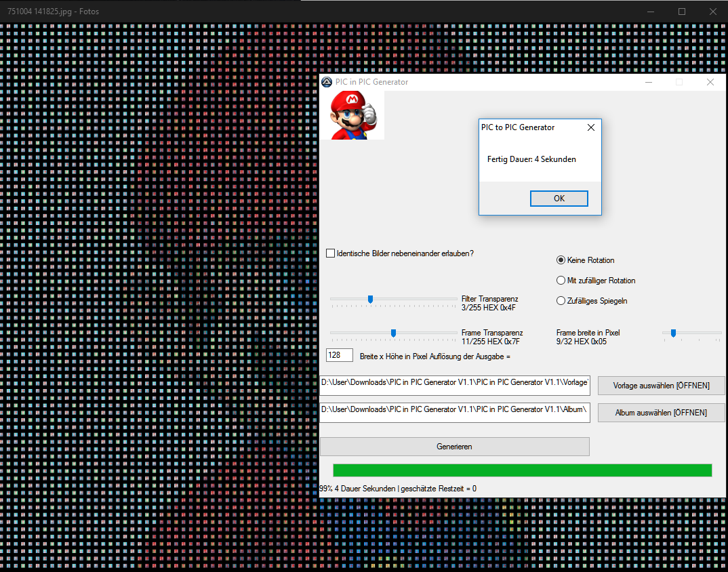Click the PIC in PIC Generator app icon
Image resolution: width=728 pixels, height=572 pixels.
327,82
